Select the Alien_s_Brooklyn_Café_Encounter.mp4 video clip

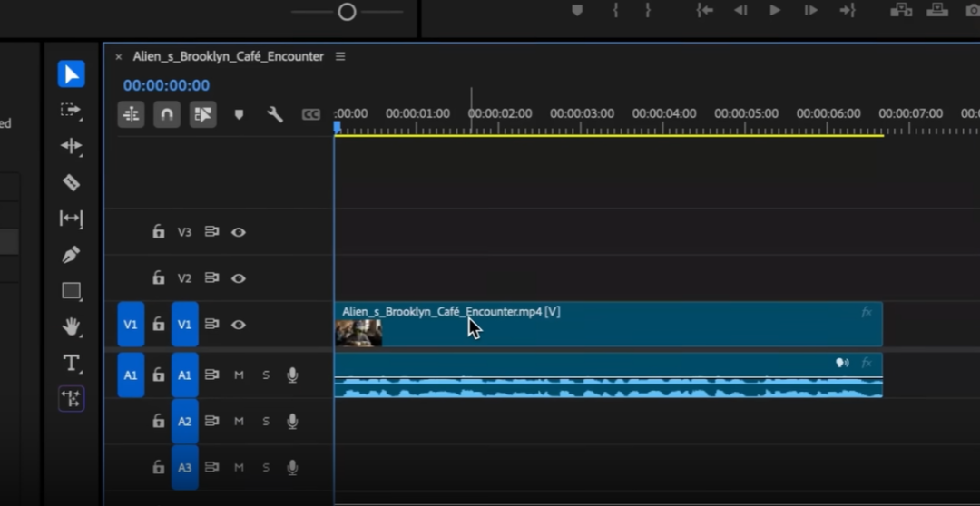(608, 325)
